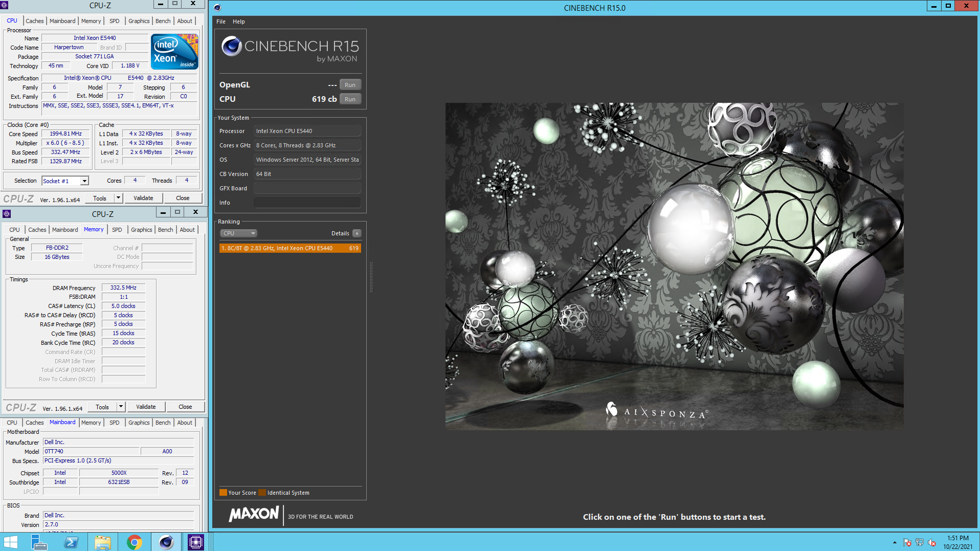Switch to Memory tab in top CPU-Z
Screen dimensions: 980x551
tap(91, 21)
